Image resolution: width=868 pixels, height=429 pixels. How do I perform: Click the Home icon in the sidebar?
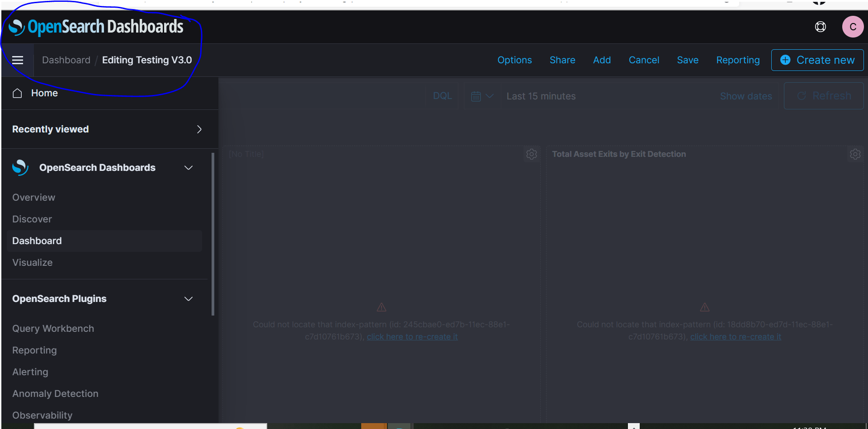point(18,93)
